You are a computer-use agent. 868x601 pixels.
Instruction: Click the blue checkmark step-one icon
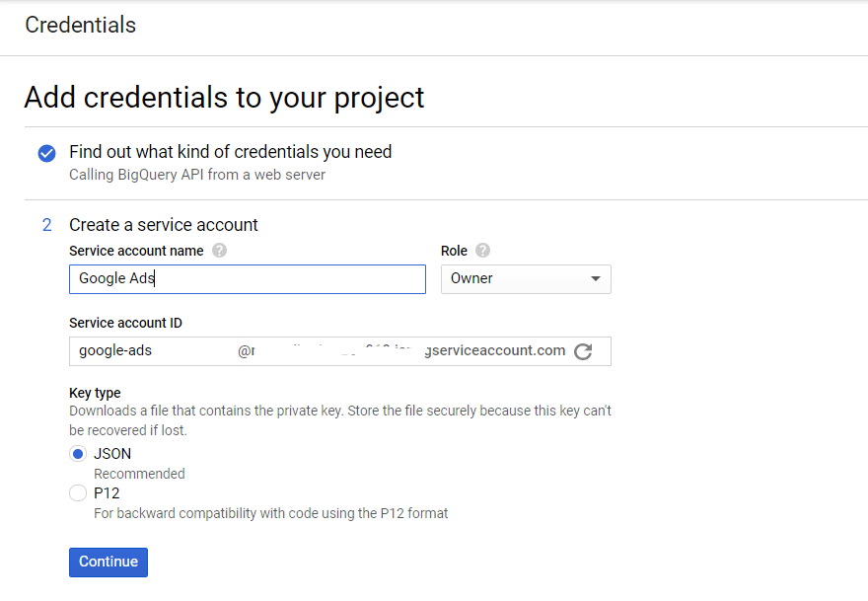click(46, 153)
